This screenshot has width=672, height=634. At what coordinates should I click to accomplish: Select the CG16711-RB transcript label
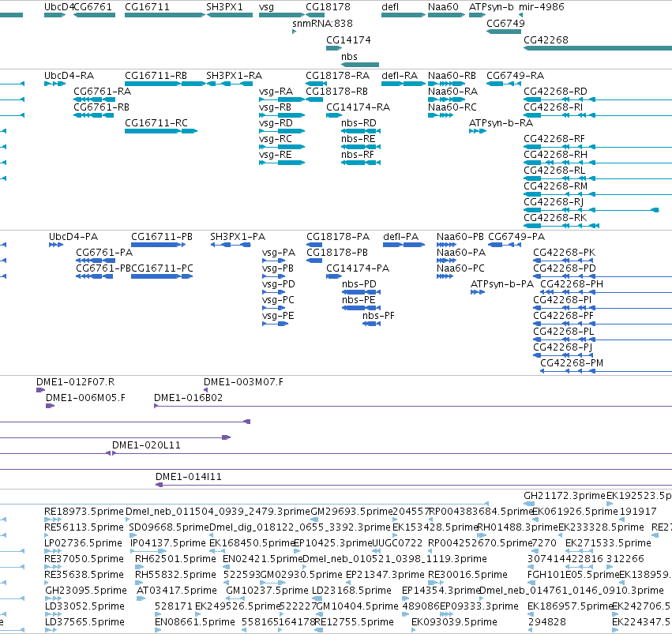156,76
